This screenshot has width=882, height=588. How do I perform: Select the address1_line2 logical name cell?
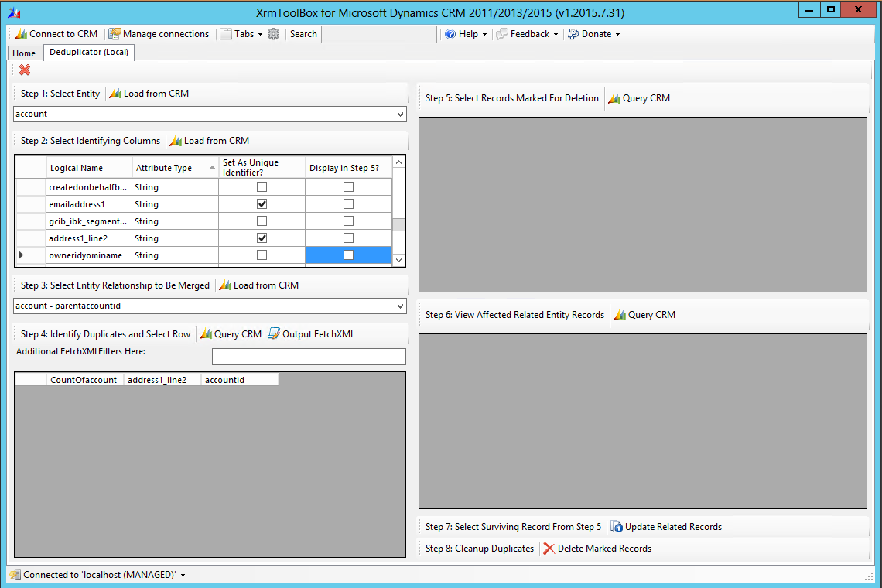click(x=89, y=238)
